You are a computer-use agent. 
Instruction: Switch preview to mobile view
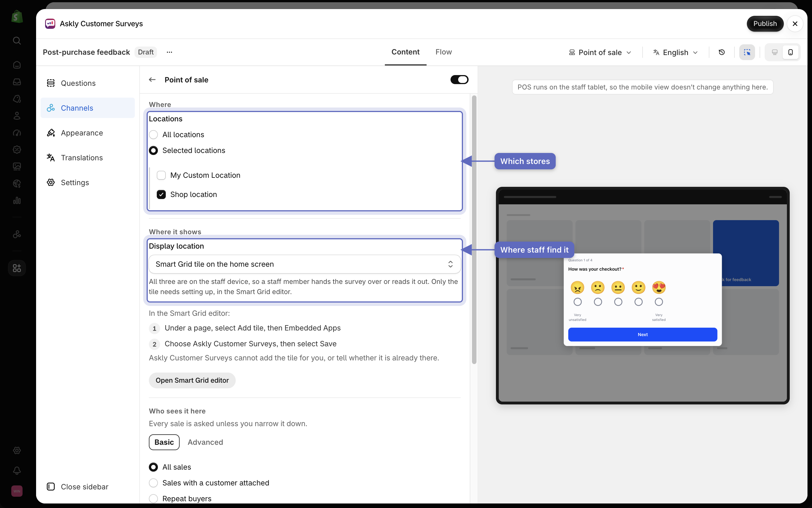pos(791,52)
